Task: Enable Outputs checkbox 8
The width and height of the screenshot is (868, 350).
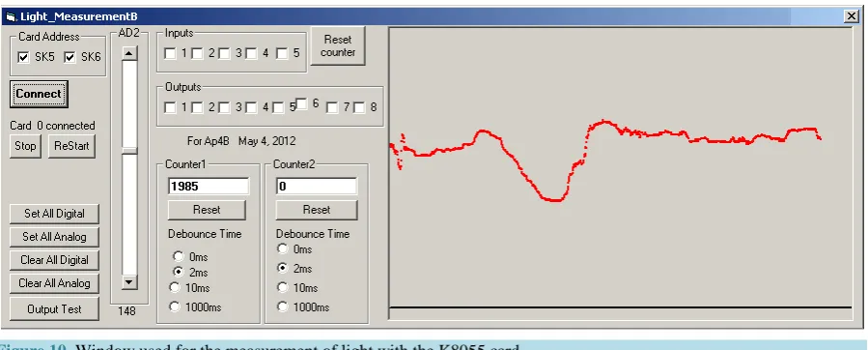Action: click(x=359, y=107)
